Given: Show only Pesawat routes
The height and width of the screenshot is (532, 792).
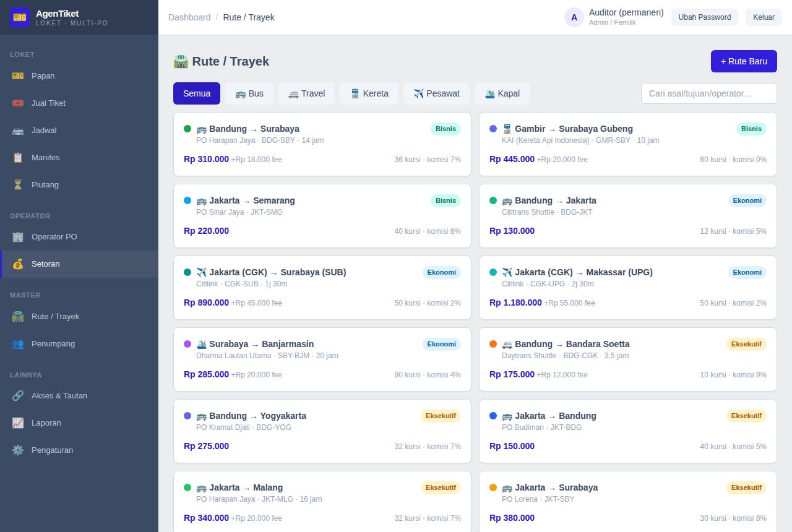Looking at the screenshot, I should pos(437,93).
